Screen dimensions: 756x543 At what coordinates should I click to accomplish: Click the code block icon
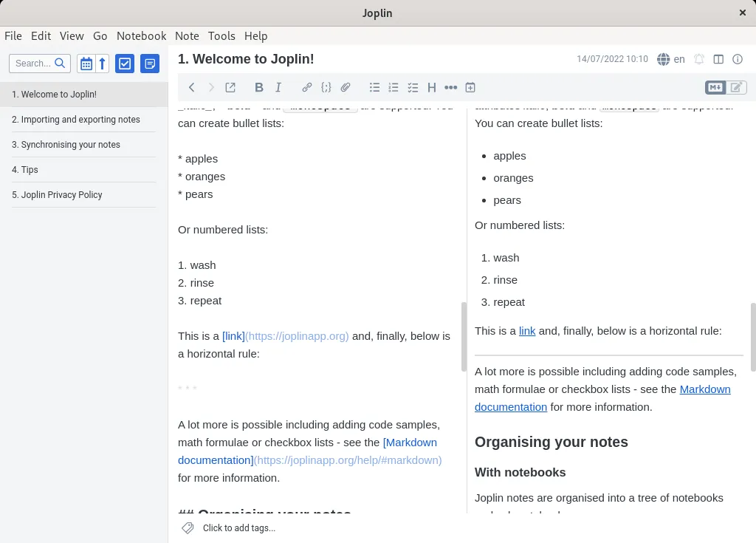point(326,87)
